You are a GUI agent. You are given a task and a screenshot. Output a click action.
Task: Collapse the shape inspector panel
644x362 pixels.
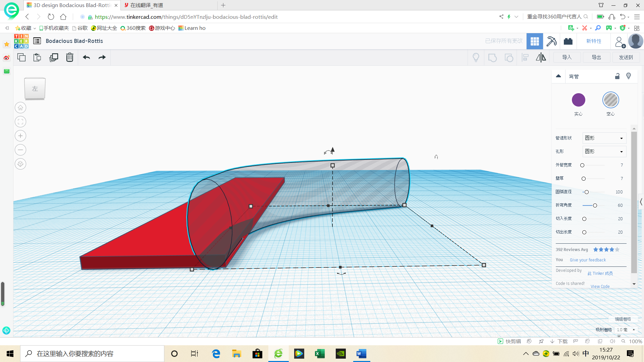(x=558, y=76)
